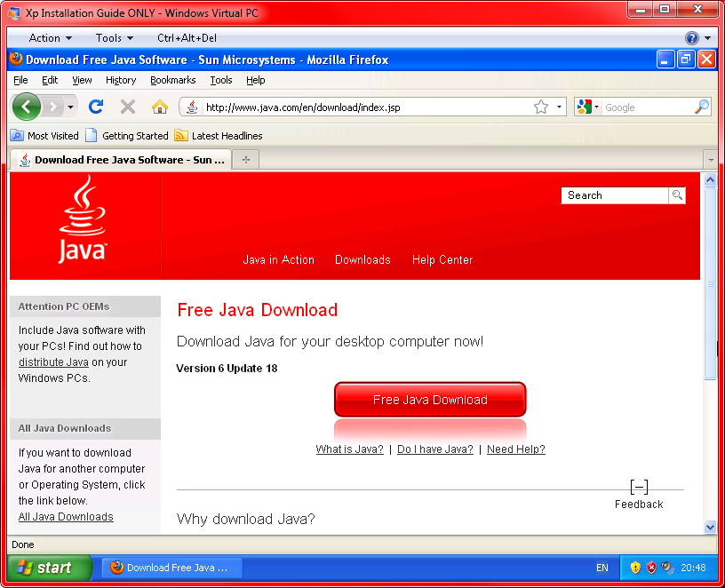Open the Firefox View menu
This screenshot has height=588, width=725.
pos(82,80)
